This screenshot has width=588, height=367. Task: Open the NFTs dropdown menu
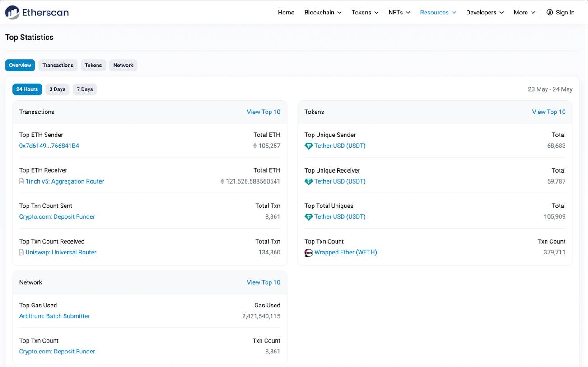click(x=399, y=13)
